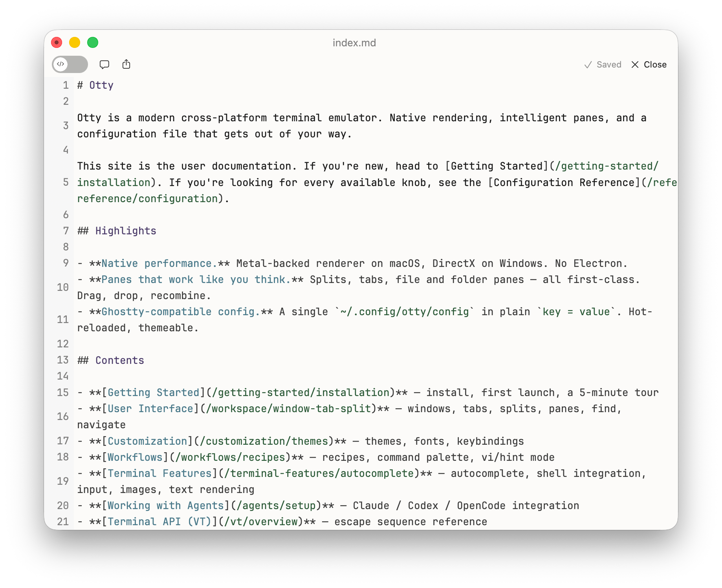The image size is (722, 588).
Task: Click 'reference/configuration' text on line 5
Action: click(147, 199)
